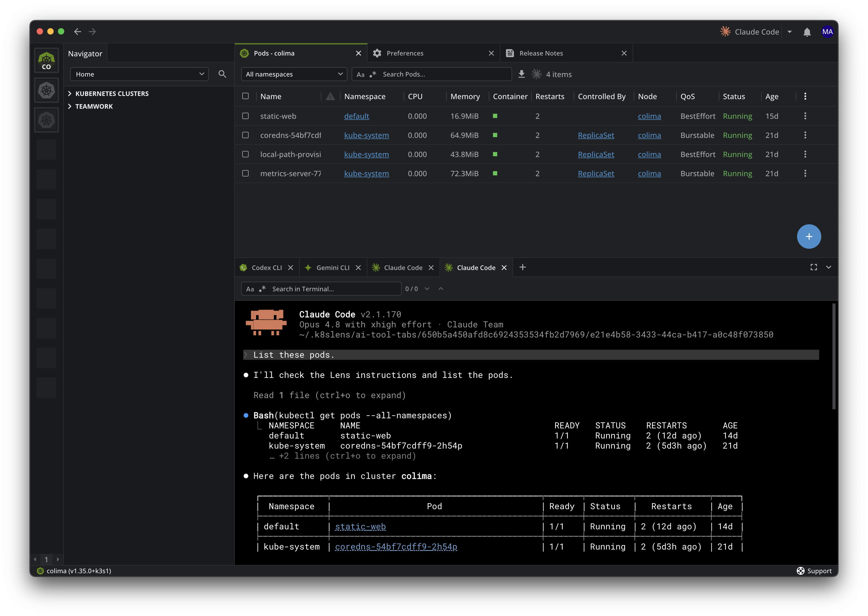Toggle regex mode in Search Pods
Viewport: 868px width, 616px height.
(373, 74)
